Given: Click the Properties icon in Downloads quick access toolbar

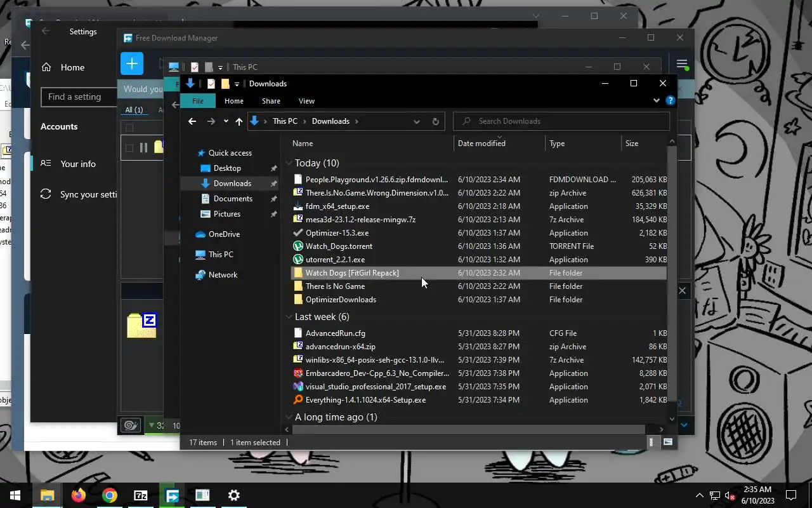Looking at the screenshot, I should pyautogui.click(x=211, y=84).
